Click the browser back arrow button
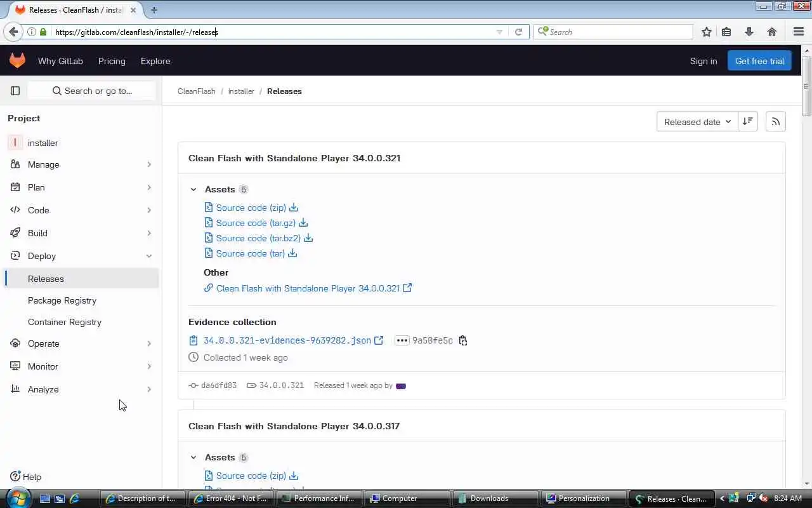Viewport: 812px width, 508px height. (13, 32)
